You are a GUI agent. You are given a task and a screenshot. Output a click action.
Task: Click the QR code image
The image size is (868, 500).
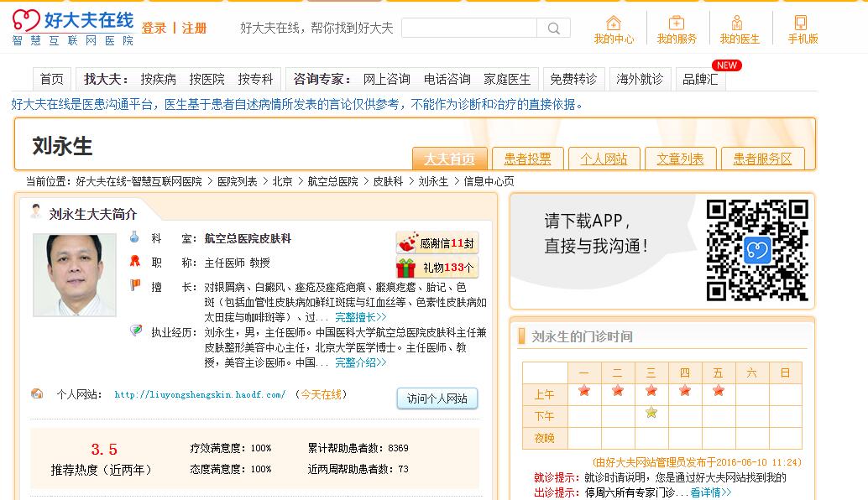point(756,249)
